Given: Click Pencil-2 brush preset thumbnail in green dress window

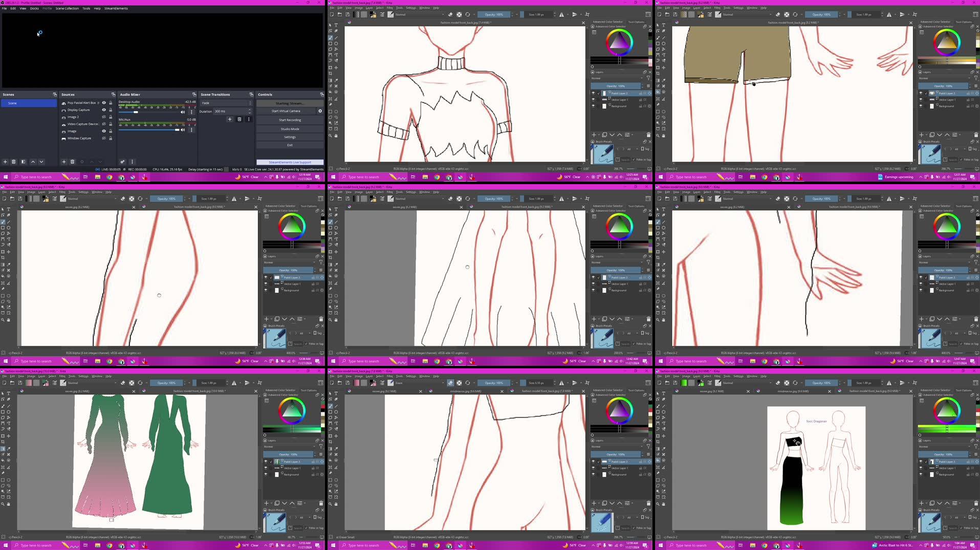Looking at the screenshot, I should pos(275,522).
